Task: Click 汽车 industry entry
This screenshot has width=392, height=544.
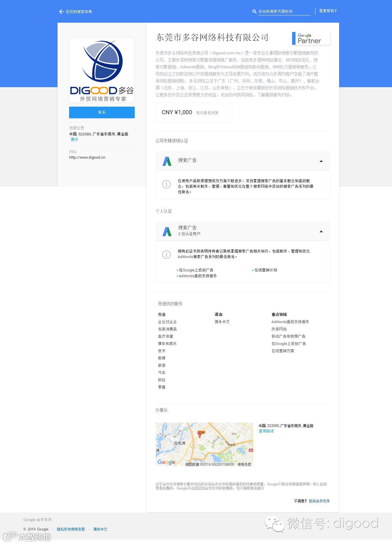Action: click(x=162, y=373)
